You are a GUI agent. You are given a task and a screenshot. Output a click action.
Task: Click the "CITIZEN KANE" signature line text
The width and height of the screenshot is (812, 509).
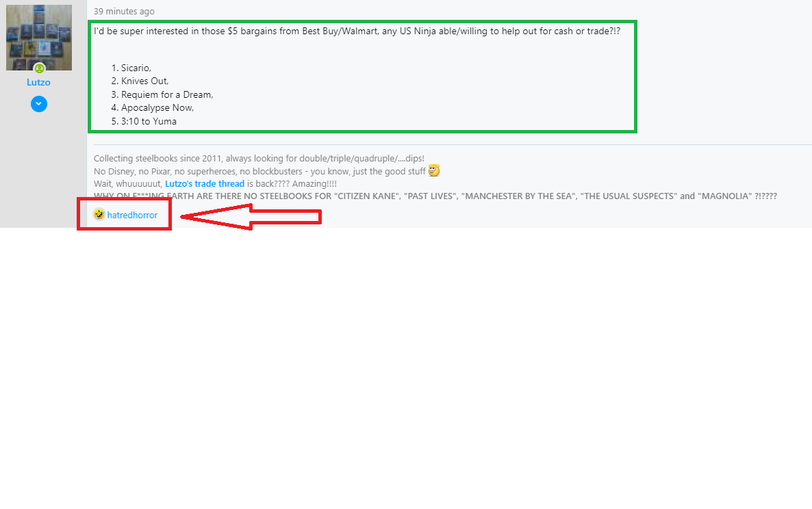point(435,196)
